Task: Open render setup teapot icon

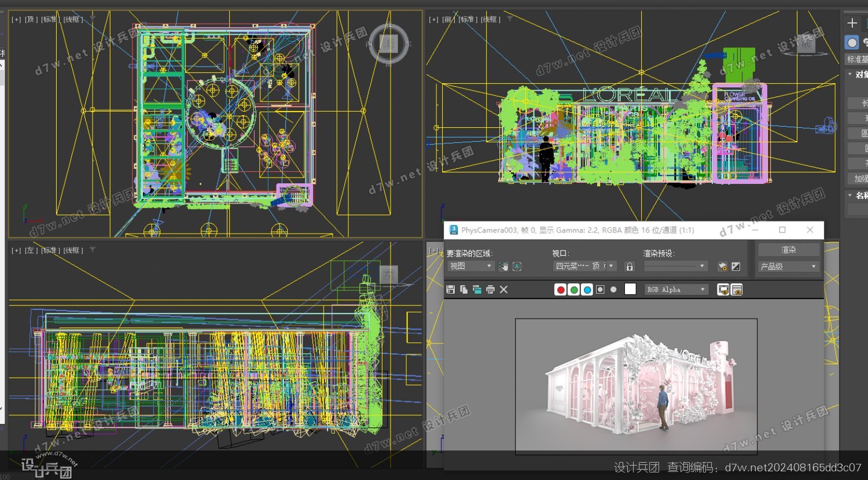Action: [x=722, y=266]
